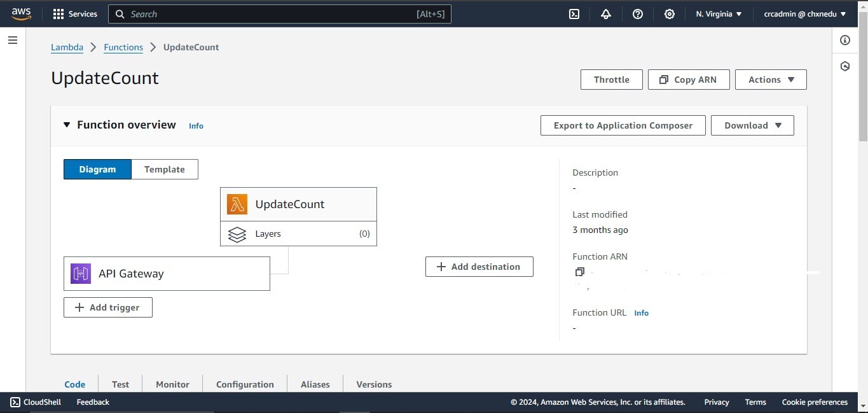
Task: Click the page vertical scrollbar
Action: (863, 76)
